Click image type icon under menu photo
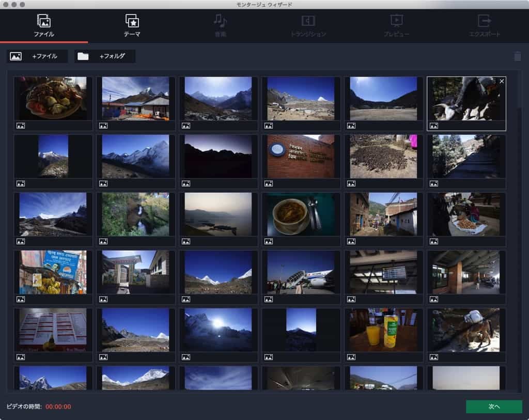The height and width of the screenshot is (420, 529). tap(21, 357)
